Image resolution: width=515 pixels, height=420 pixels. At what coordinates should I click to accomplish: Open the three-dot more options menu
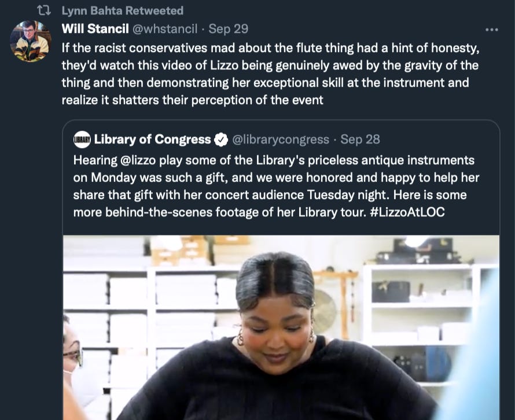pyautogui.click(x=492, y=30)
